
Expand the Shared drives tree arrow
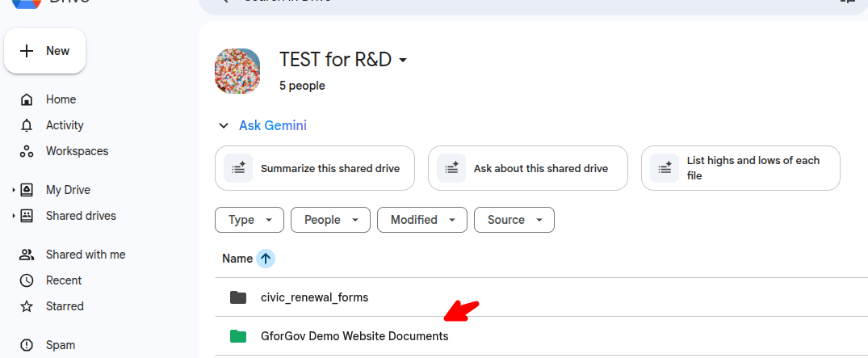[13, 216]
